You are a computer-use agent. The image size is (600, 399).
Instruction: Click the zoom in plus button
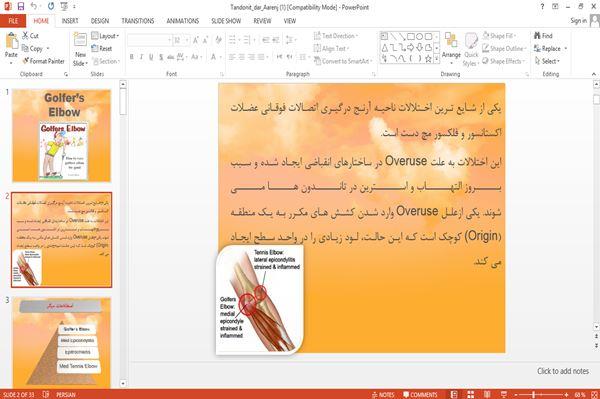point(566,394)
